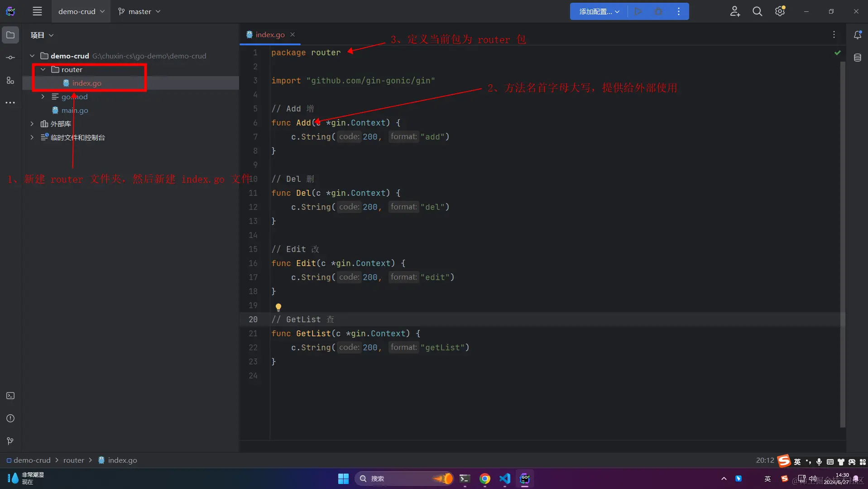The width and height of the screenshot is (868, 489).
Task: Collapse the demo-crud root node
Action: [32, 56]
